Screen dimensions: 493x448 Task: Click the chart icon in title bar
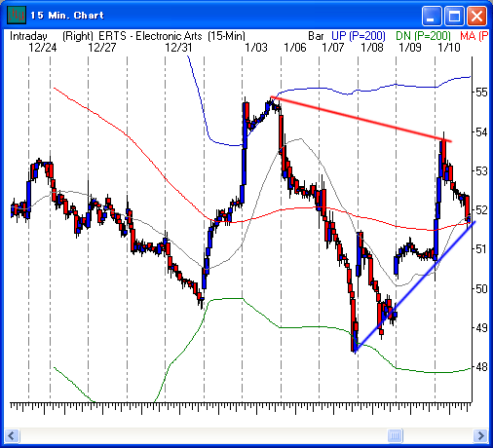tap(17, 16)
